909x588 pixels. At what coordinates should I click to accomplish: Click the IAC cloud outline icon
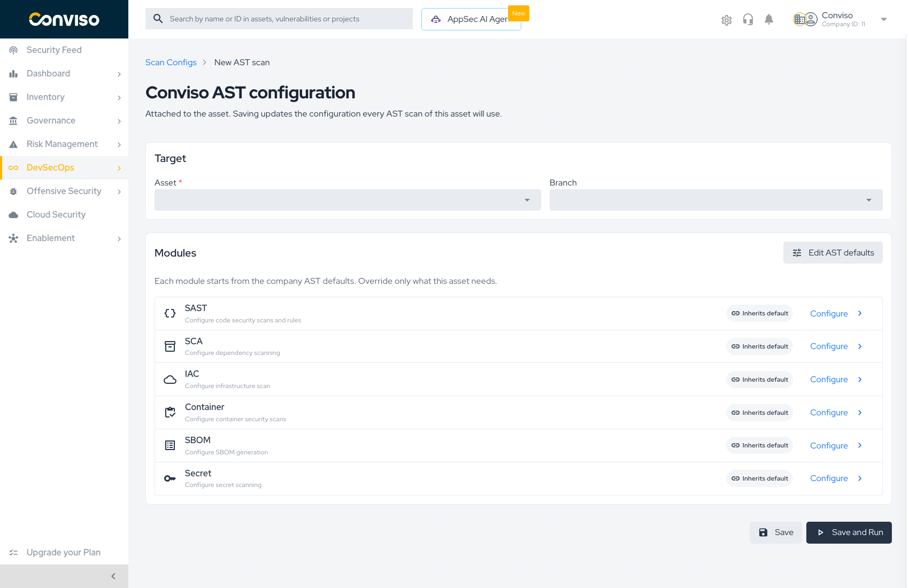pyautogui.click(x=170, y=380)
